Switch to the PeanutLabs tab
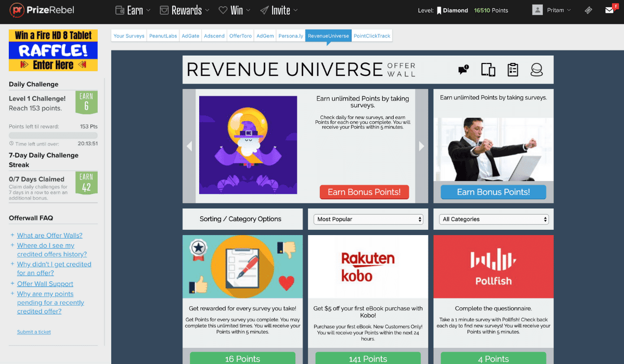Viewport: 624px width, 364px height. [x=163, y=36]
